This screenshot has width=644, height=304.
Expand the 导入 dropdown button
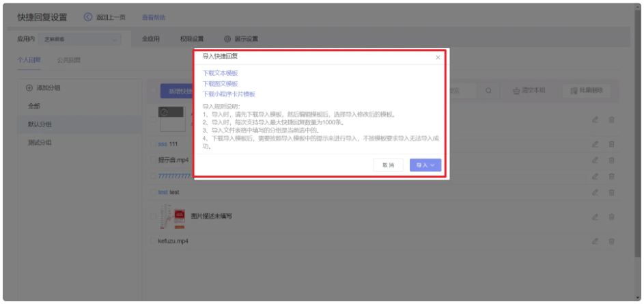(x=425, y=165)
